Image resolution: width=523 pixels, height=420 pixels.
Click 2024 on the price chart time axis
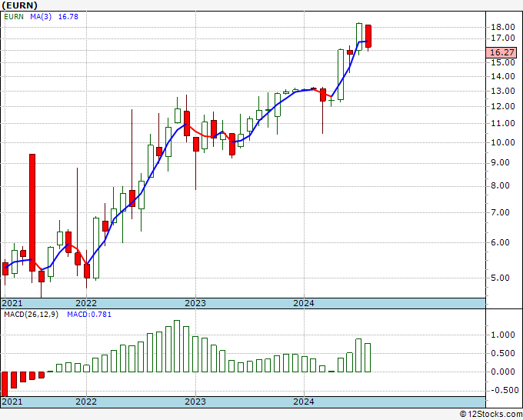[304, 303]
